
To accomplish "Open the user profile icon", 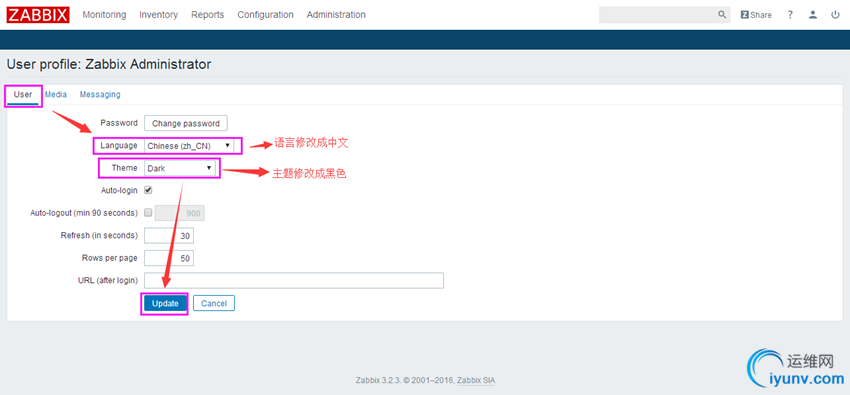I will tap(813, 15).
